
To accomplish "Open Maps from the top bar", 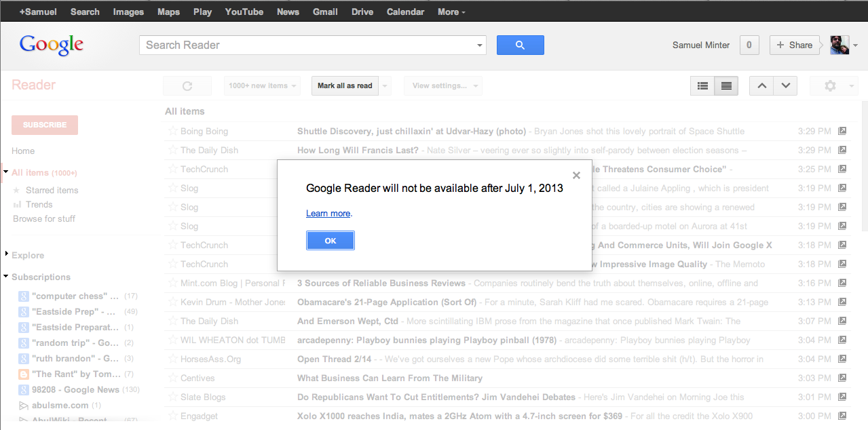I will point(168,12).
